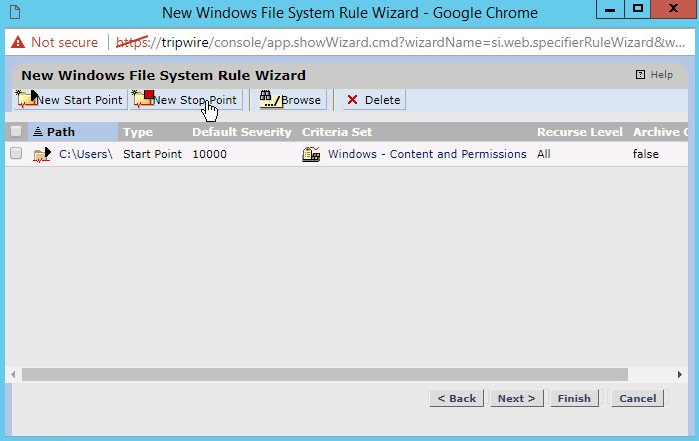Click the Help question mark icon
Image resolution: width=699 pixels, height=441 pixels.
640,75
